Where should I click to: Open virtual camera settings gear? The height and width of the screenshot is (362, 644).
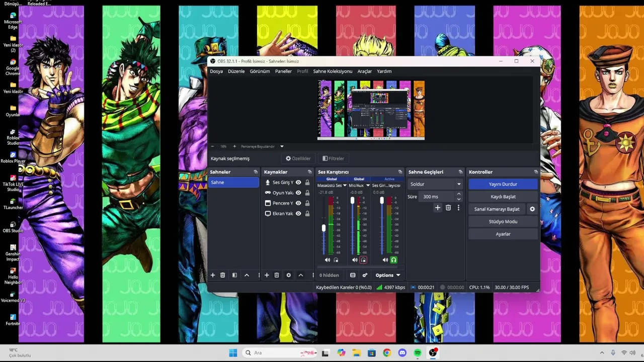point(532,209)
